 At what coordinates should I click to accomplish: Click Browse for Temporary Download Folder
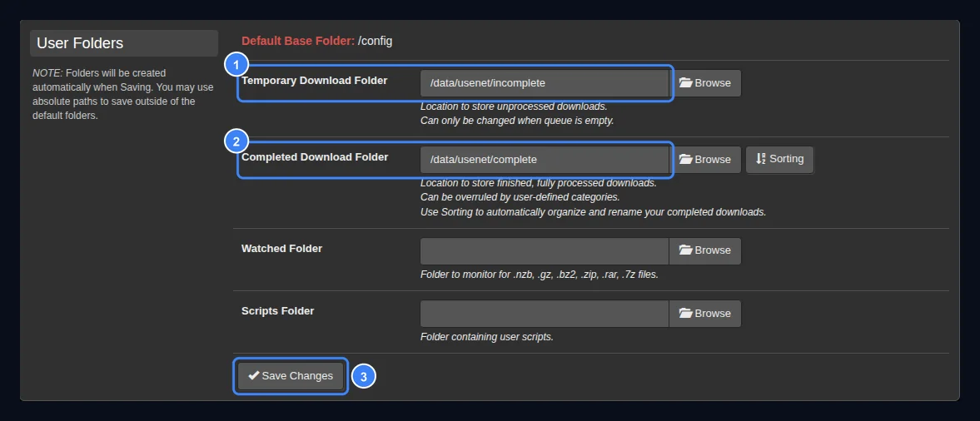tap(705, 83)
